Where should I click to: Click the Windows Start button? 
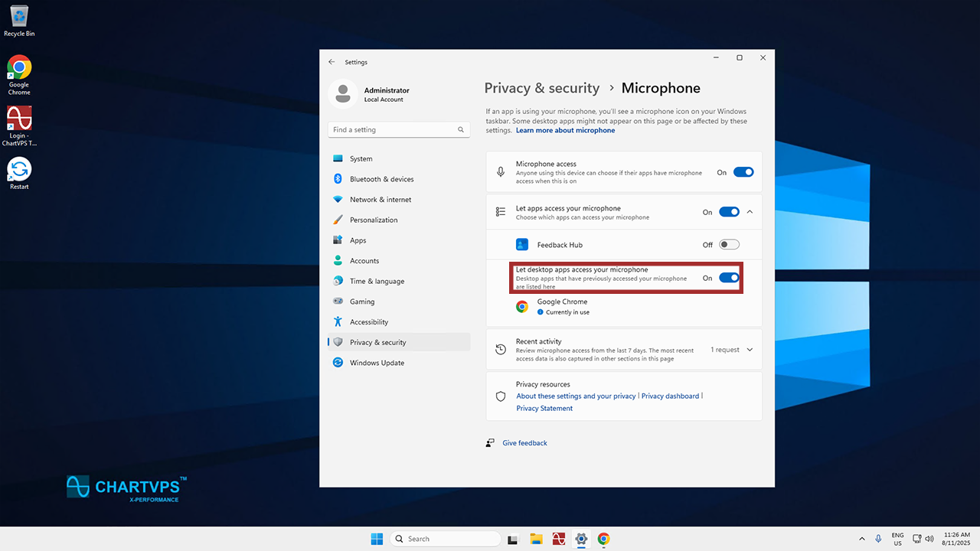tap(377, 539)
